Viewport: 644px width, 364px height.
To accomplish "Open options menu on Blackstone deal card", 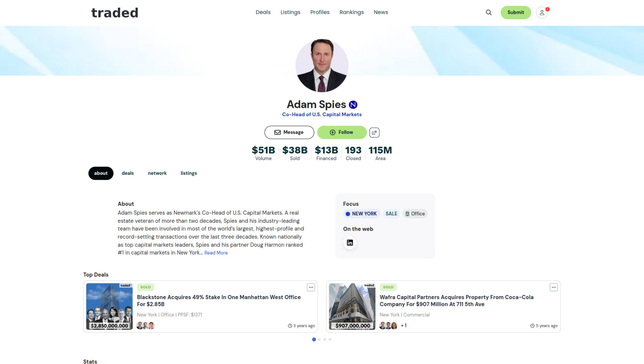I will click(x=311, y=288).
